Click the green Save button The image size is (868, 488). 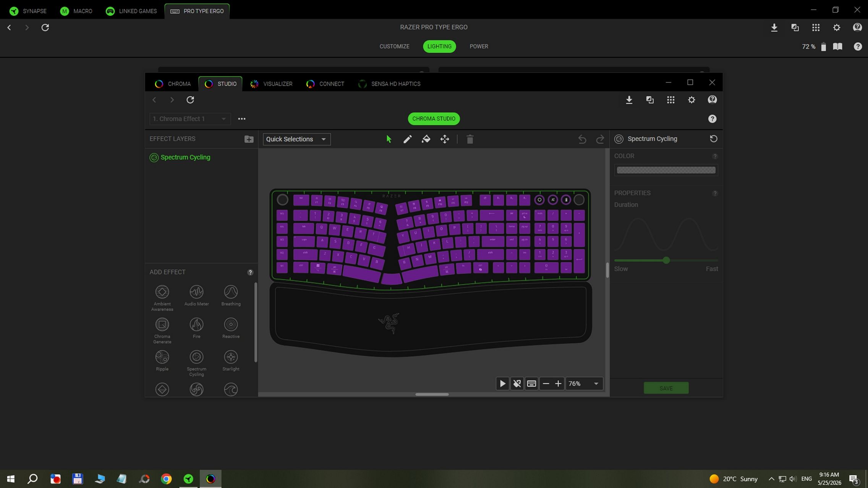(666, 388)
